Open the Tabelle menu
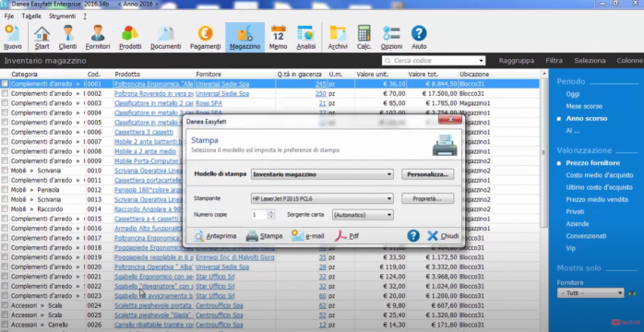 [31, 16]
